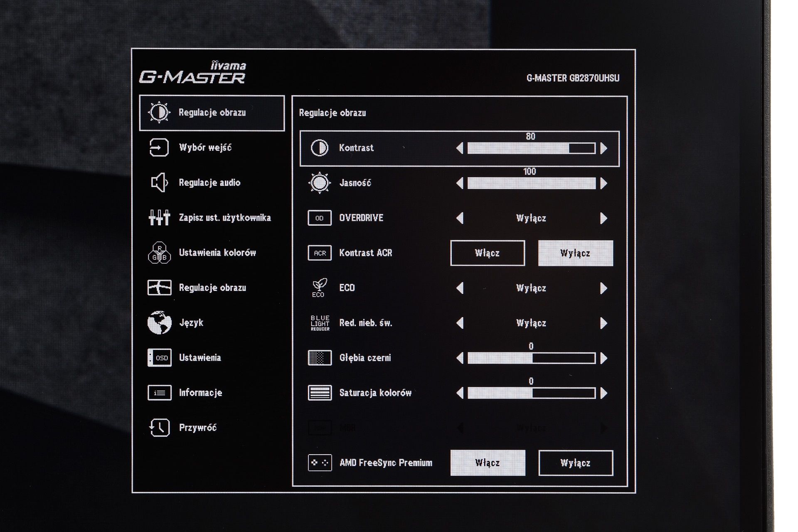The image size is (798, 532).
Task: Click the globe language icon
Action: pyautogui.click(x=159, y=323)
